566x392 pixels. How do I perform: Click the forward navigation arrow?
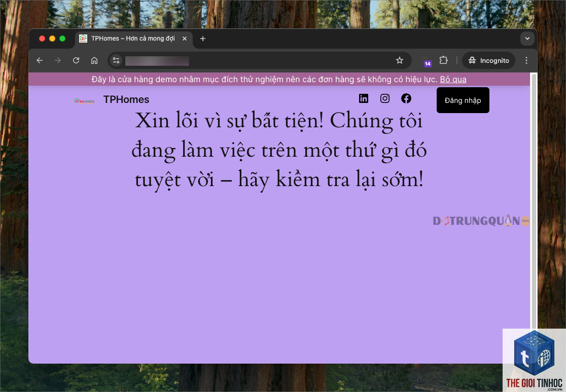58,60
